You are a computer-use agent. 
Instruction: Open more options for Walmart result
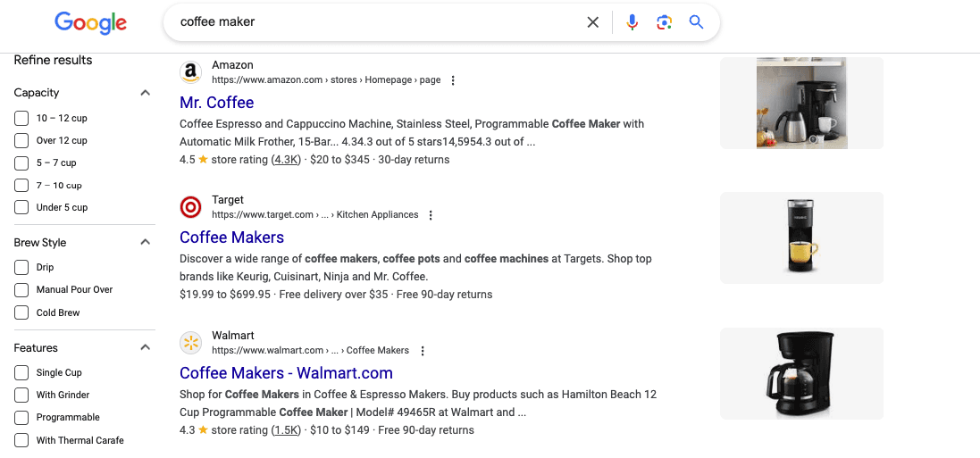(x=423, y=351)
